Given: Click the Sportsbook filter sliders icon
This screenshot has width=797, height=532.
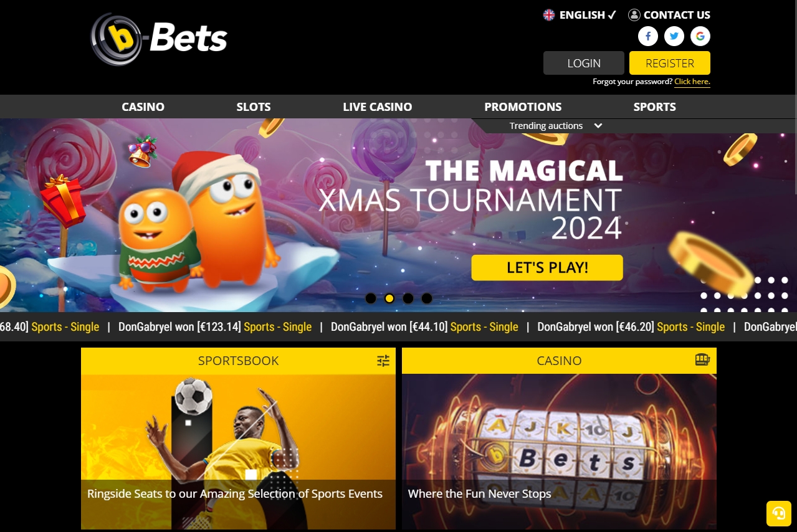Looking at the screenshot, I should [383, 361].
